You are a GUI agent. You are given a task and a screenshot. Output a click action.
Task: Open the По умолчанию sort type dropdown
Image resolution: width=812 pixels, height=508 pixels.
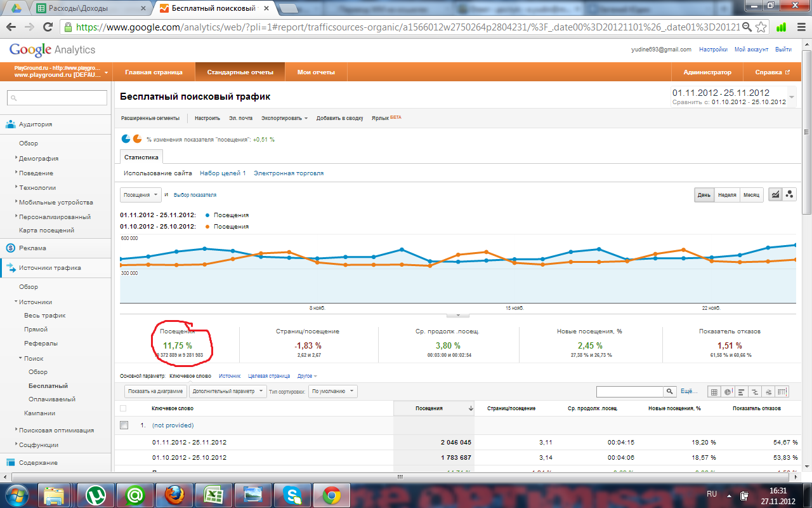(x=333, y=391)
